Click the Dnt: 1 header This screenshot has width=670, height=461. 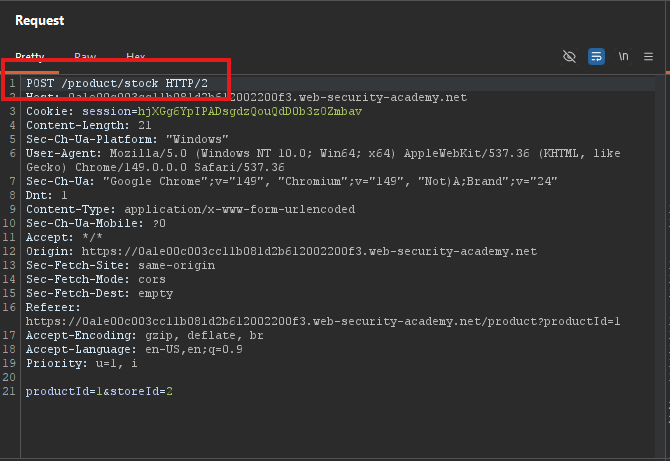click(x=47, y=195)
